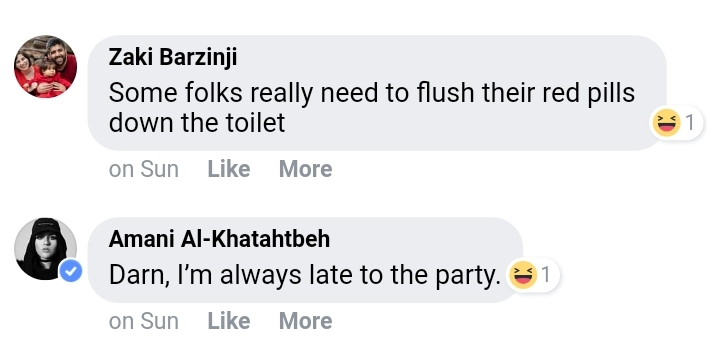View reaction count on the red pills comment
The width and height of the screenshot is (720, 363).
pyautogui.click(x=690, y=123)
